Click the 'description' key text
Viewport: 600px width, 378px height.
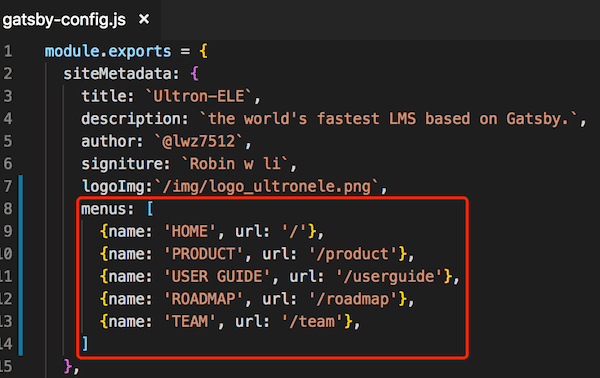[130, 119]
